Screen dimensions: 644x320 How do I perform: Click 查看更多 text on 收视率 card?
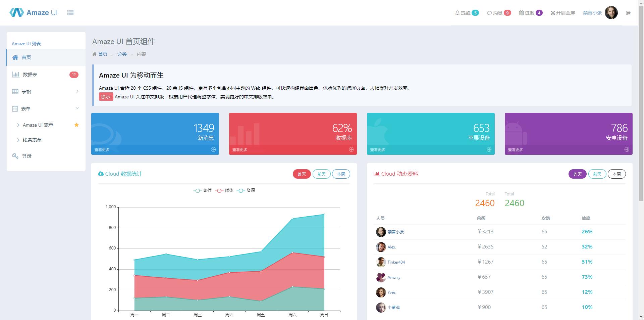[x=240, y=150]
